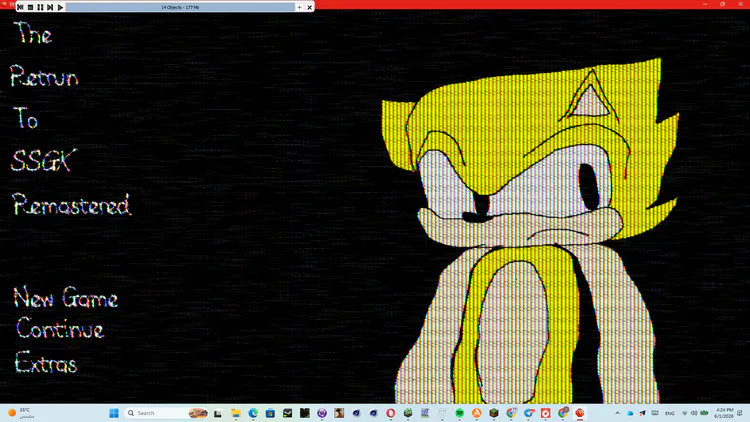750x422 pixels.
Task: Click the ENG language indicator
Action: 670,413
